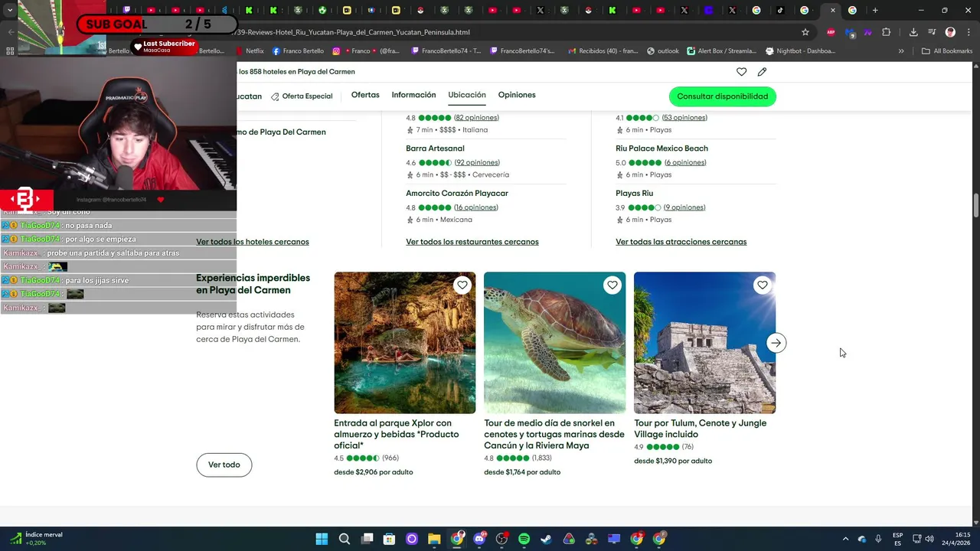Advance experiences carousel with right arrow
This screenshot has width=980, height=551.
tap(776, 343)
